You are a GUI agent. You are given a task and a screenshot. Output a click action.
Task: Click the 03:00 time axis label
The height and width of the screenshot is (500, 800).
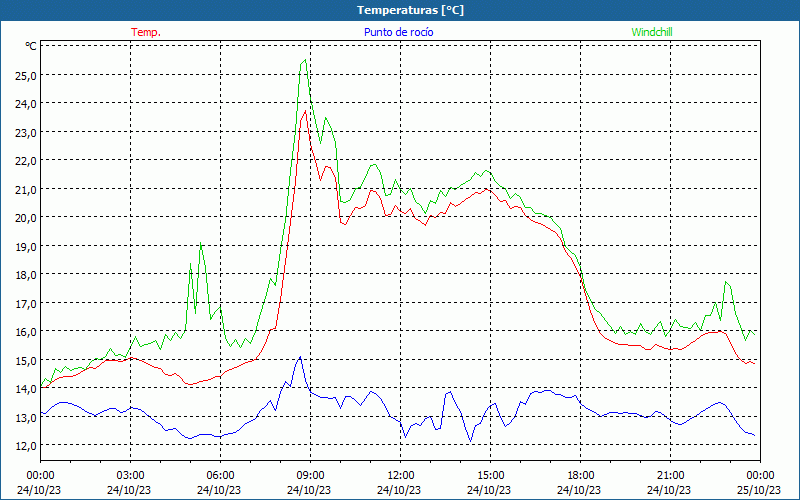(131, 476)
